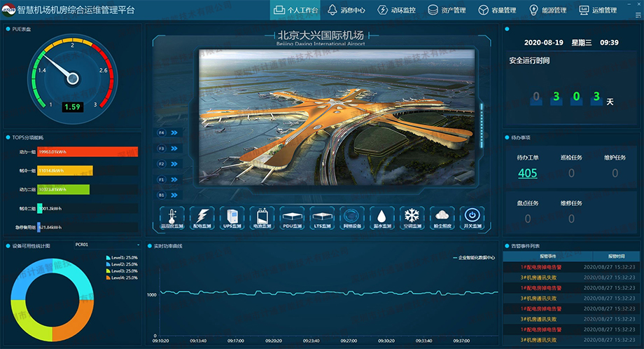Click the first 1#配电房掉电告警 alarm entry
The image size is (644, 349).
[x=540, y=267]
